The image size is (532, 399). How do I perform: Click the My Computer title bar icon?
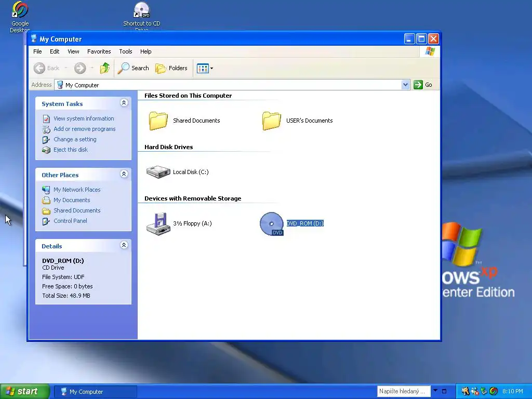pos(34,38)
